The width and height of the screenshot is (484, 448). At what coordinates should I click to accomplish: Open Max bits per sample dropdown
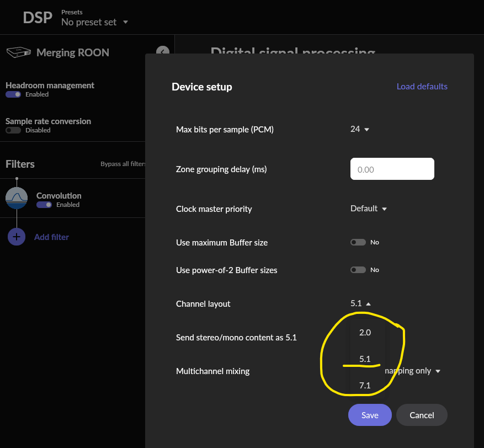tap(360, 129)
